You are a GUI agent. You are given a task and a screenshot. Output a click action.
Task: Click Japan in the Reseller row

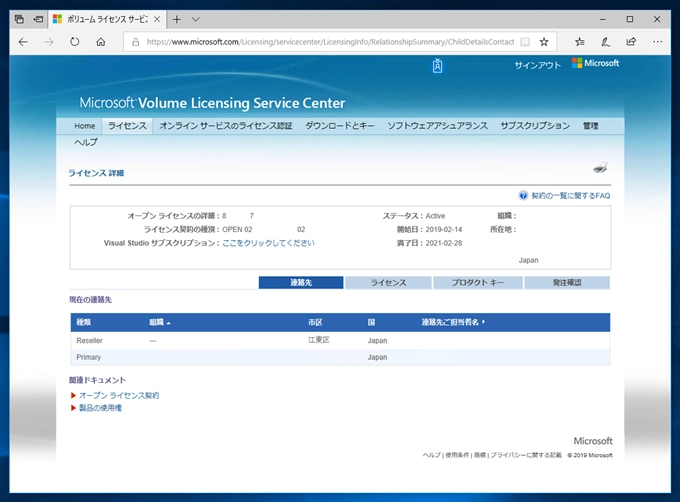click(x=377, y=341)
